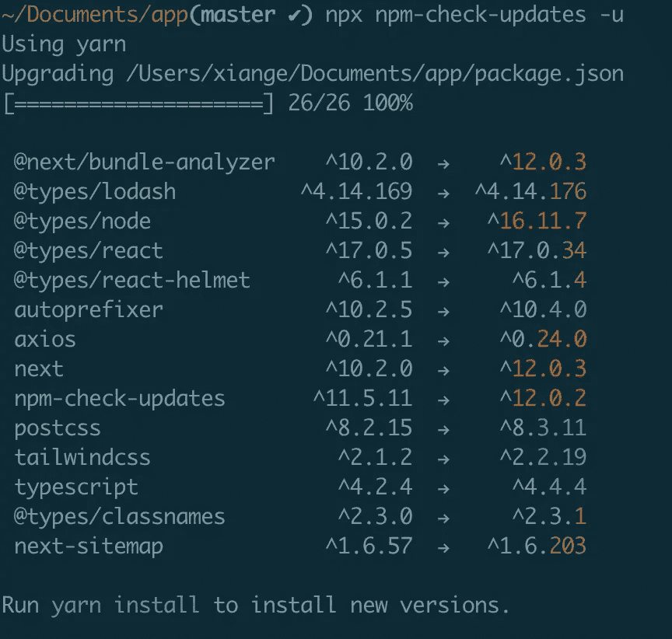Click the arrow in the @types/node row
The image size is (672, 639).
tap(443, 222)
